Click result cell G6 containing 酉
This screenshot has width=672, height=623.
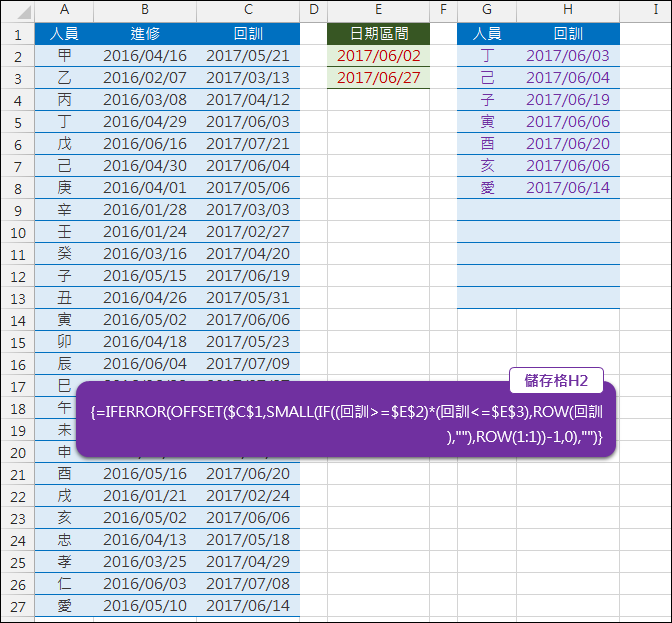pyautogui.click(x=487, y=144)
